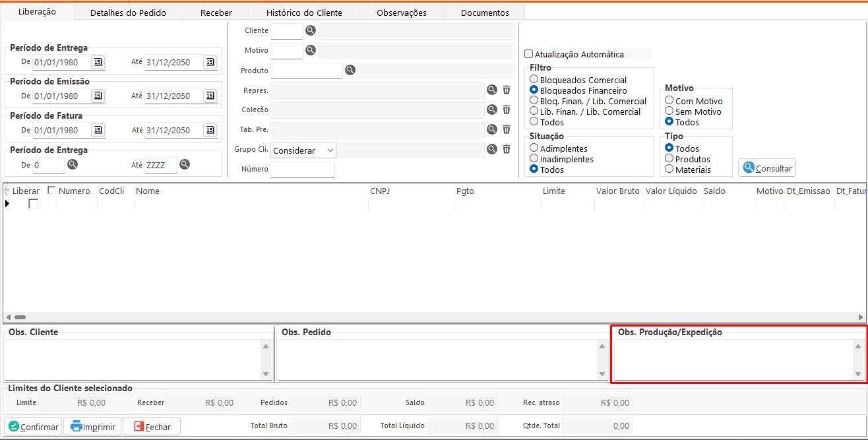Select the Bloqueados Comercial filter option

tap(534, 80)
